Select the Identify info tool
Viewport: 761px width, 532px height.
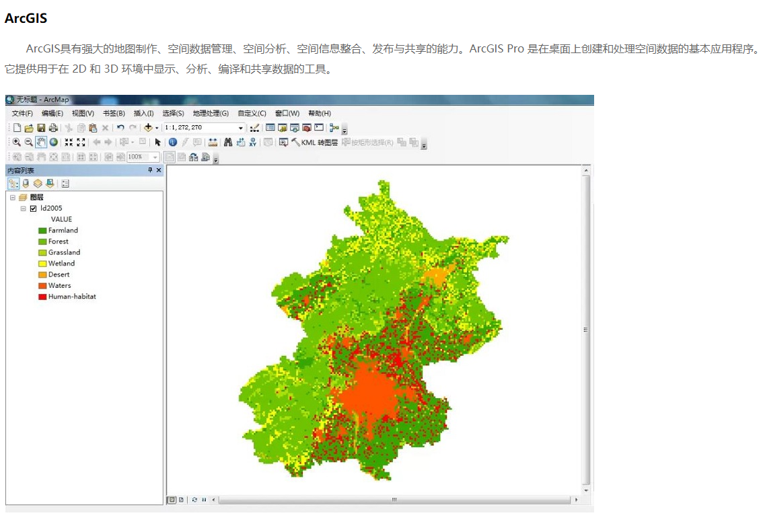(173, 142)
